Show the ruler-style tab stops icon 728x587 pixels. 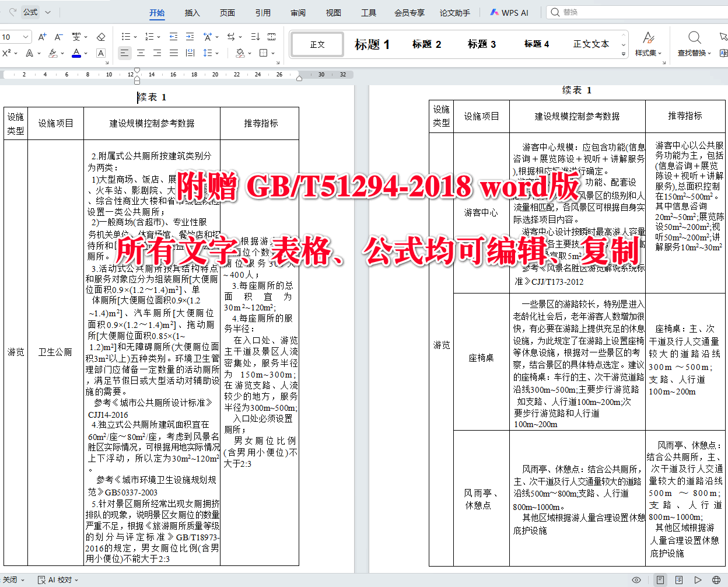click(x=271, y=37)
